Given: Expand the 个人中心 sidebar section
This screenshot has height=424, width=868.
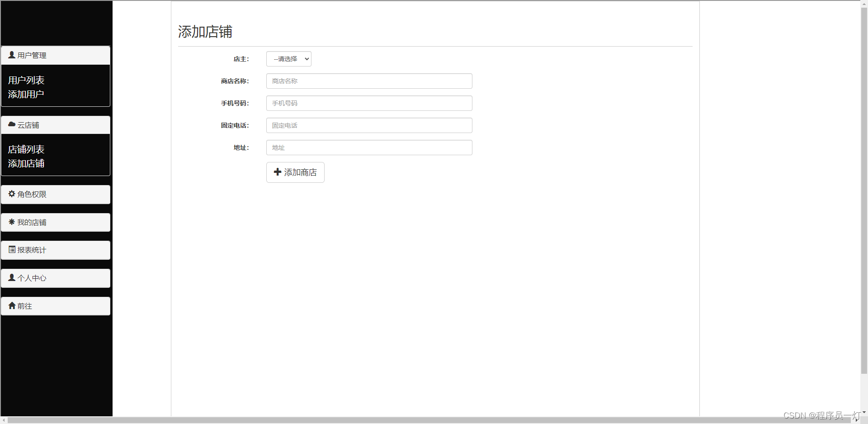Looking at the screenshot, I should pyautogui.click(x=56, y=278).
